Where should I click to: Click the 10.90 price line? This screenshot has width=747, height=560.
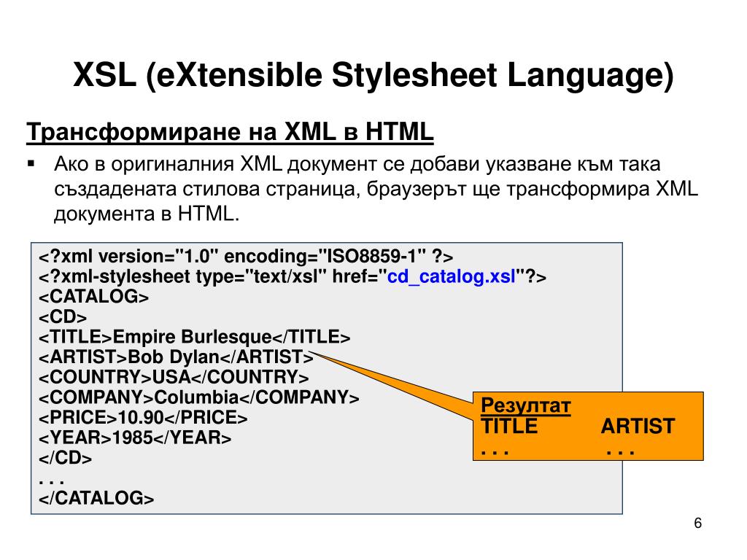tap(143, 418)
